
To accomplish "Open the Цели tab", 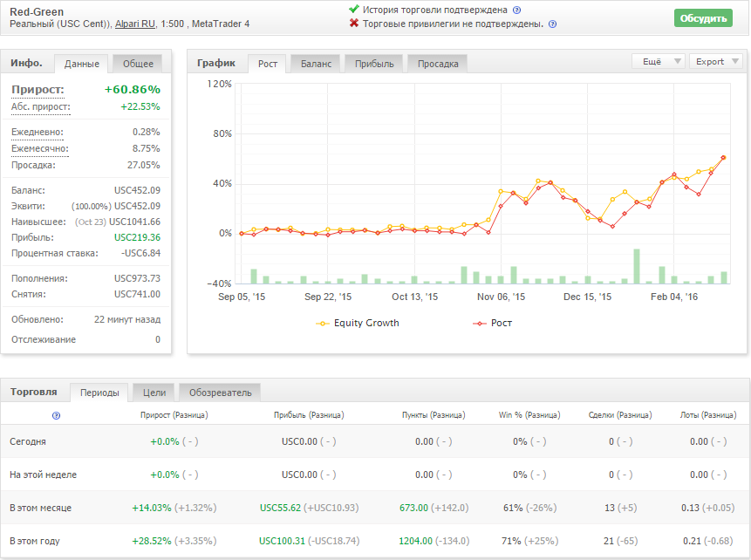I will (154, 393).
